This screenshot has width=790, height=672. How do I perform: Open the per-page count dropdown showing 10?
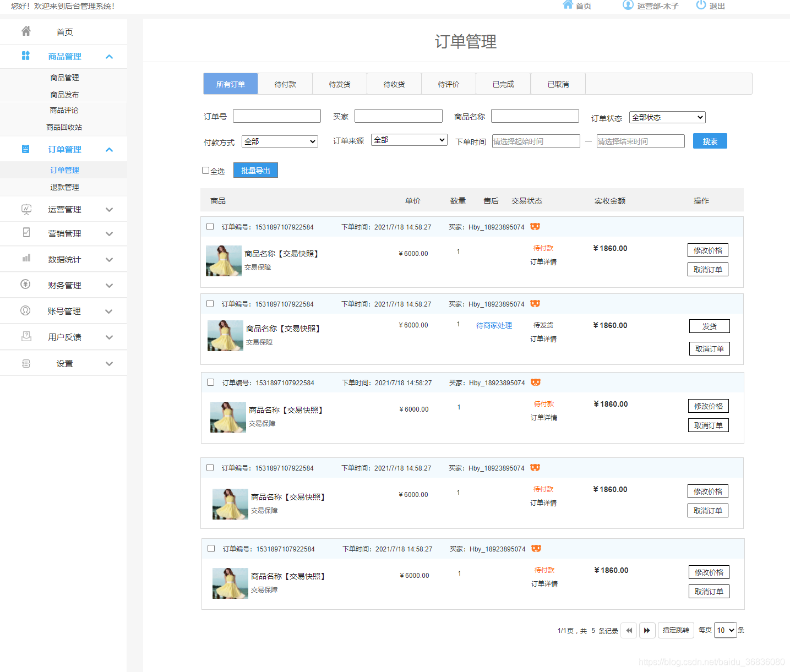point(725,630)
